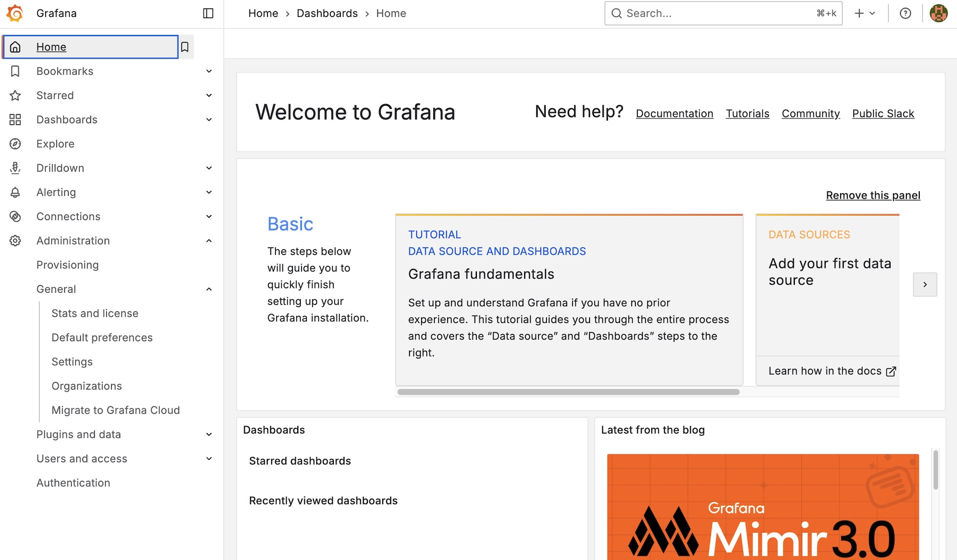Open the help question mark icon

coord(905,13)
